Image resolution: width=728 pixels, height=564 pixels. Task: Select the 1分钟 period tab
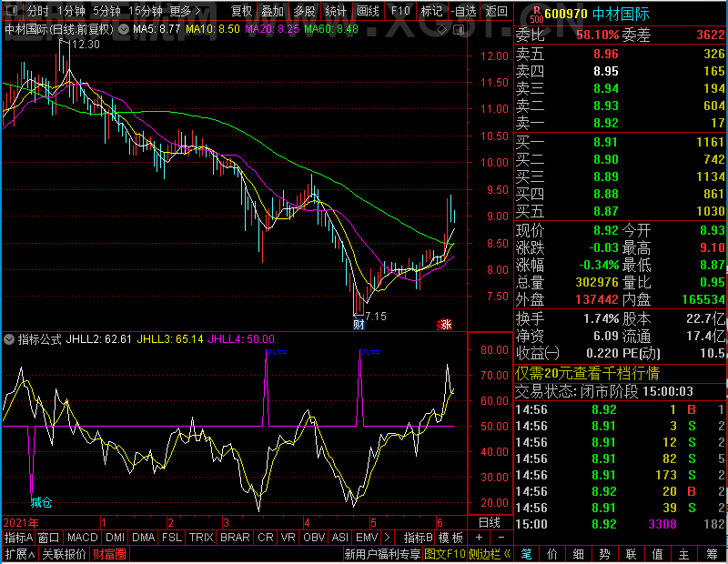(x=71, y=11)
